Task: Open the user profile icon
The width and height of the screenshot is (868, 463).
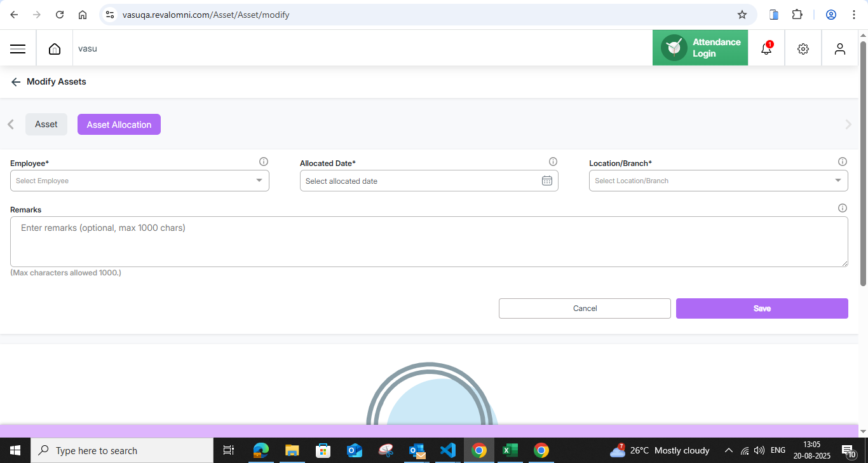Action: tap(840, 49)
